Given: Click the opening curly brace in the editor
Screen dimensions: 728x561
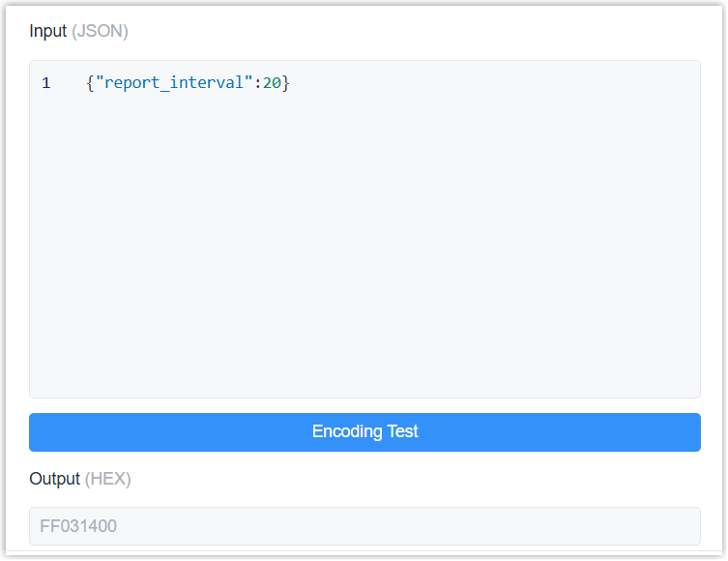Looking at the screenshot, I should (90, 83).
